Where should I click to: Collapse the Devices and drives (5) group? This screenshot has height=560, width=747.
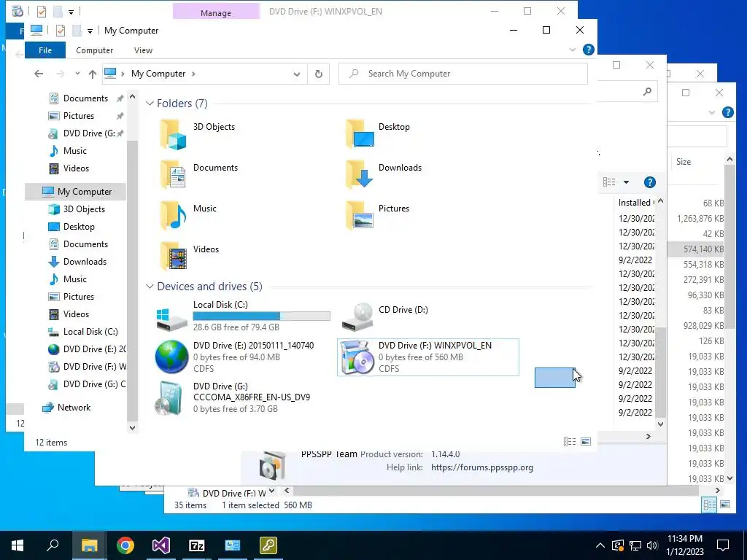coord(150,286)
